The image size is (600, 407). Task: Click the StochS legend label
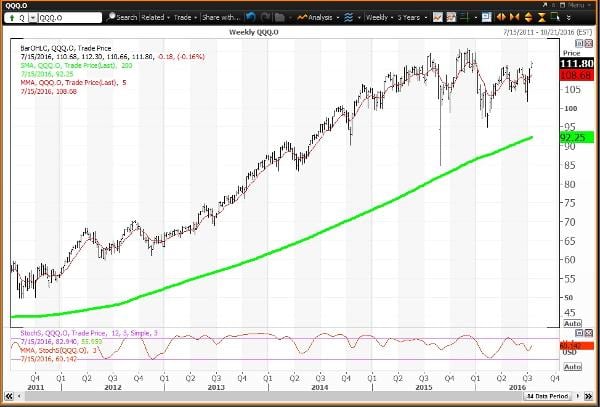click(x=89, y=333)
